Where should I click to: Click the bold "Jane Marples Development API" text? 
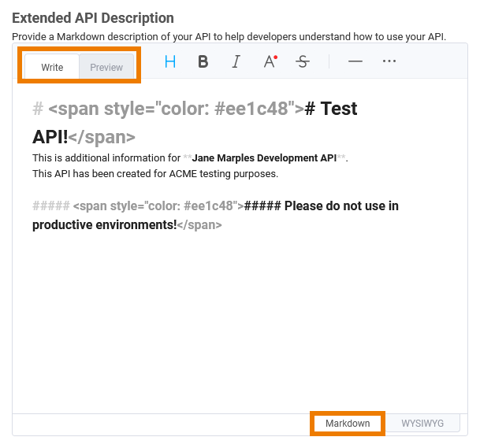(x=264, y=158)
